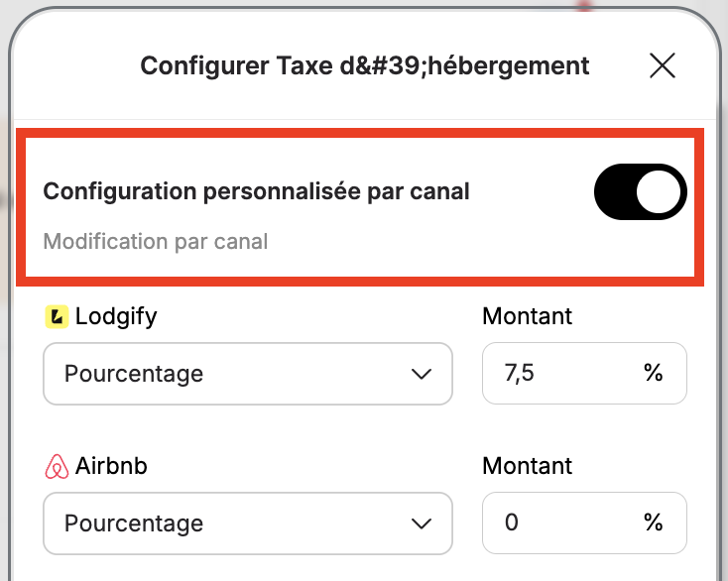This screenshot has height=581, width=728.
Task: Click the percent symbol in Airbnb amount
Action: [x=654, y=523]
